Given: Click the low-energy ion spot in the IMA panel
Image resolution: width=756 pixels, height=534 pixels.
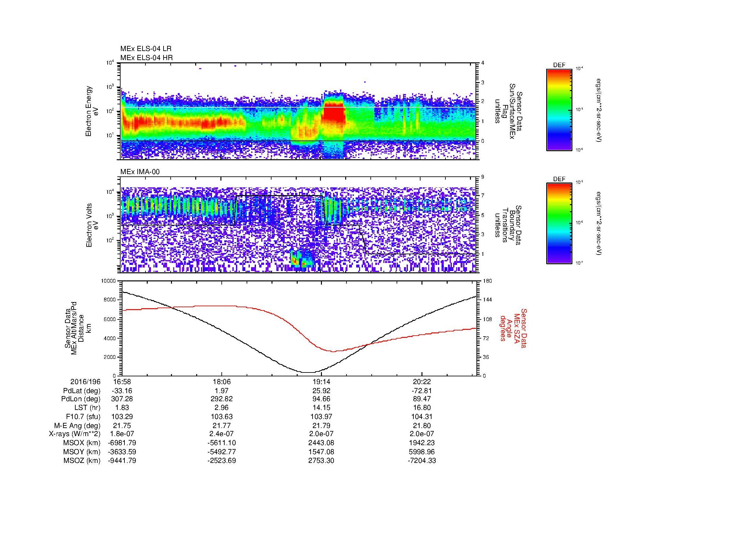Looking at the screenshot, I should (303, 259).
